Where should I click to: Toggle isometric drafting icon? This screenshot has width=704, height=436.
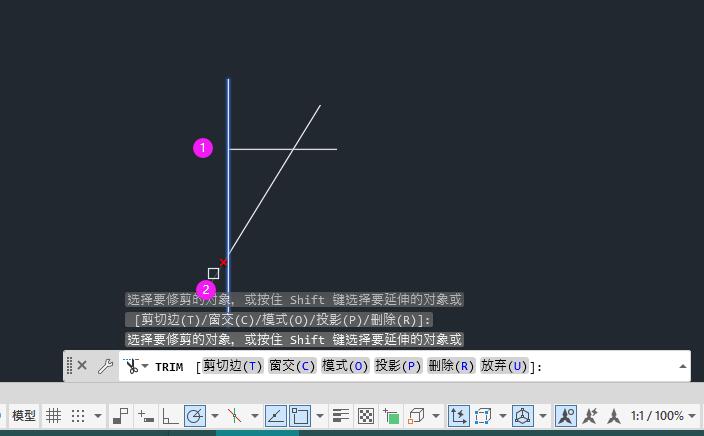(x=234, y=416)
